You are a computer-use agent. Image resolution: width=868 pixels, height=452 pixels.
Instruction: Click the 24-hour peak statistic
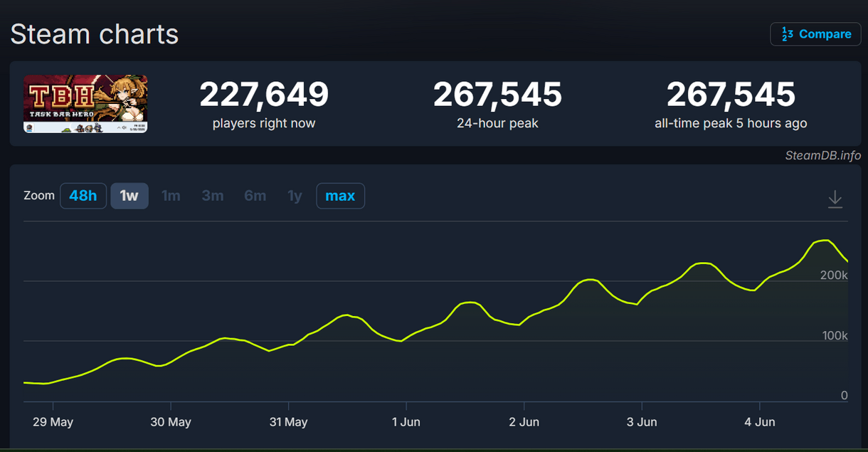click(x=497, y=105)
